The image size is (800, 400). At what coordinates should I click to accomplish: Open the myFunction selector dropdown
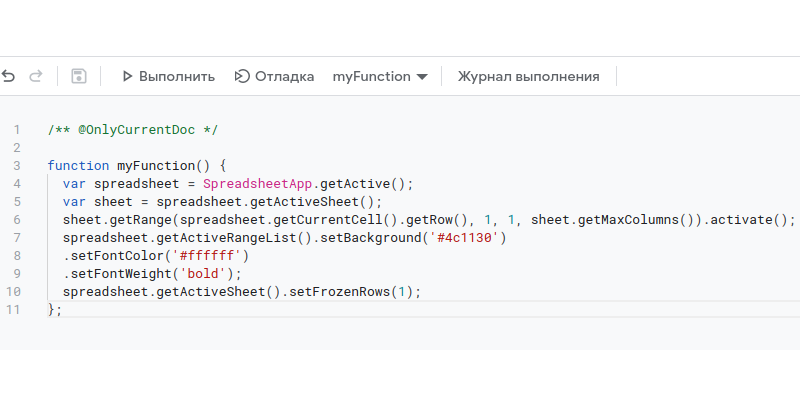coord(380,76)
